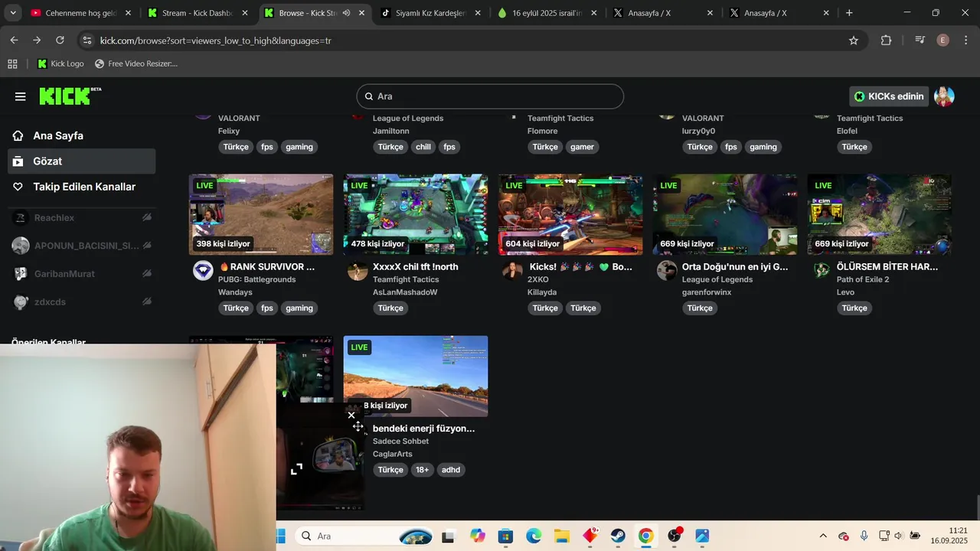
Task: Click Wandays streamer avatar
Action: pyautogui.click(x=203, y=271)
